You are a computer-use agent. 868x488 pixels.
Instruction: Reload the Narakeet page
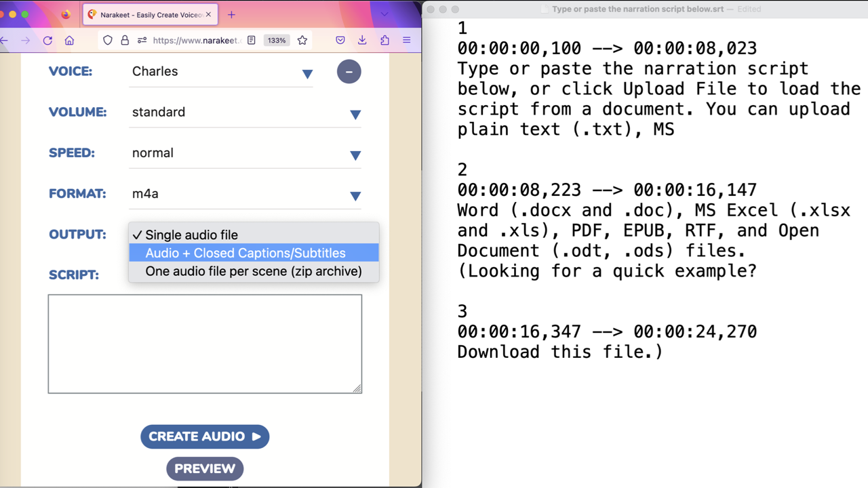click(47, 40)
